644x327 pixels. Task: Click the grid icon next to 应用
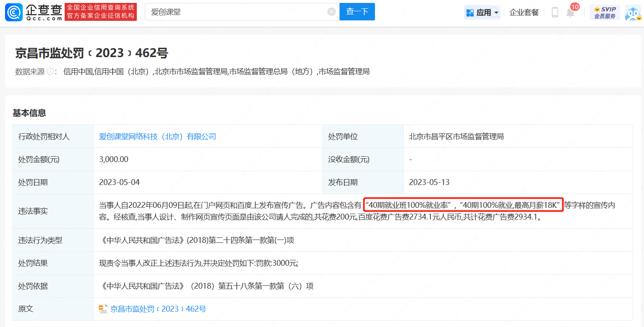click(x=470, y=12)
